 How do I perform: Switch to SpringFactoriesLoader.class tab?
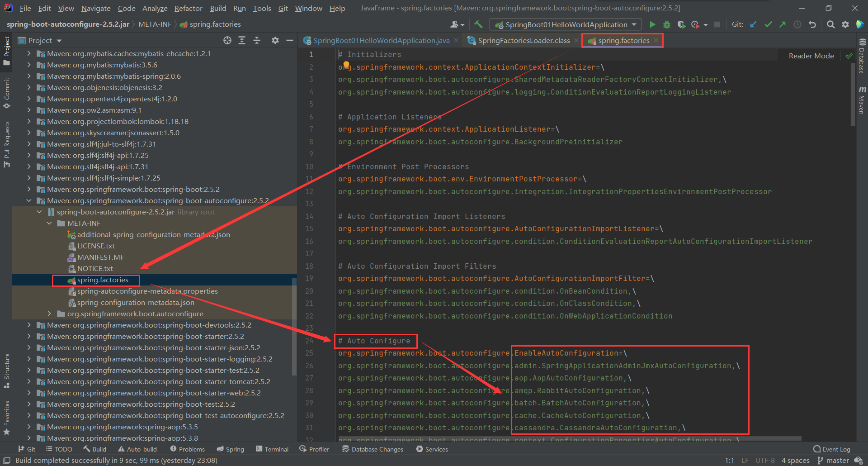click(x=524, y=40)
